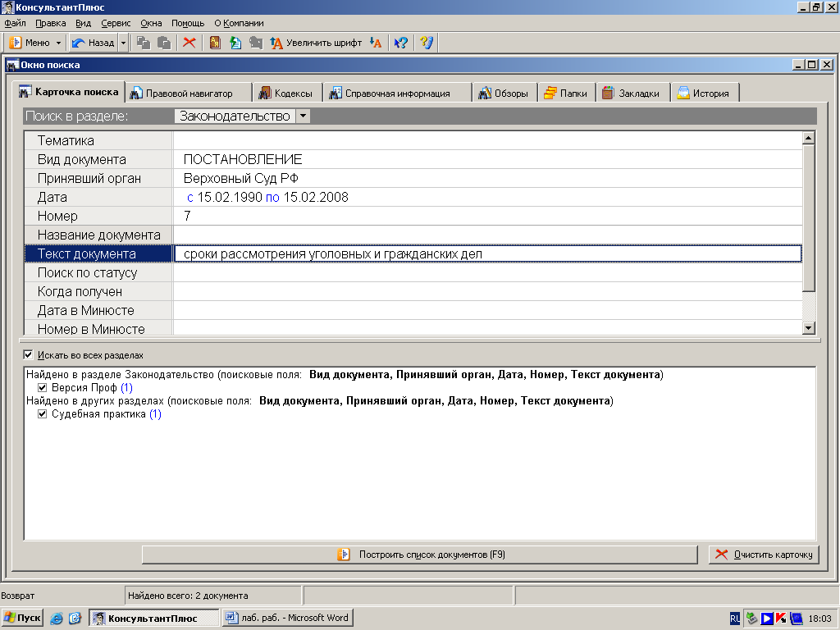This screenshot has width=840, height=630.
Task: Increase font with Увеличить шрифт
Action: pos(316,43)
